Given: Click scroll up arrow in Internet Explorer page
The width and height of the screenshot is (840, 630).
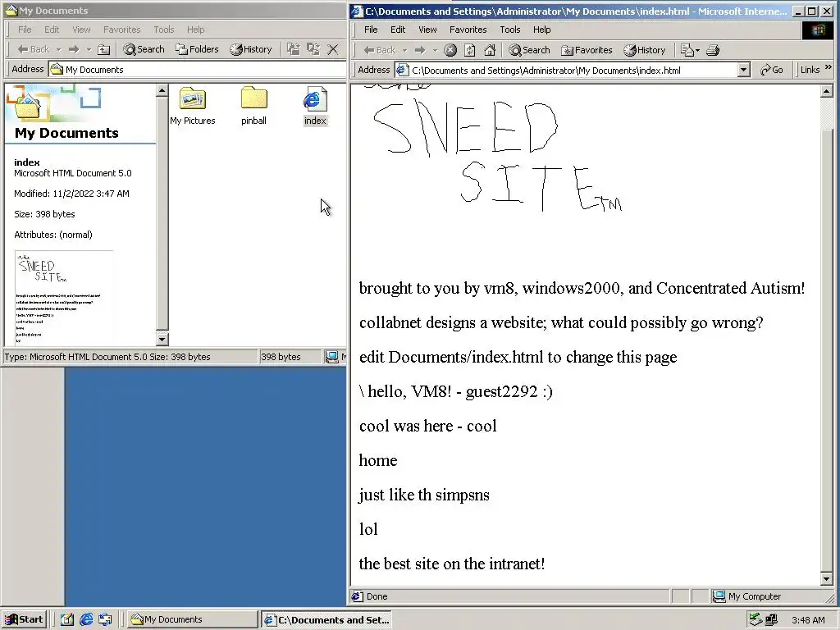Looking at the screenshot, I should point(826,92).
